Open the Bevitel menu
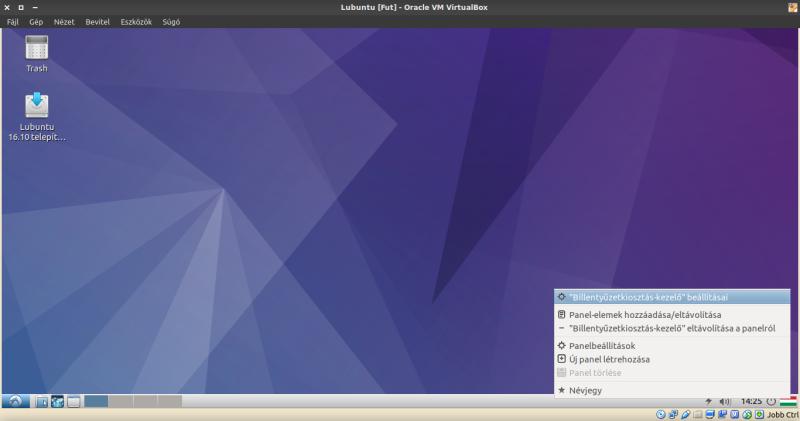Image resolution: width=800 pixels, height=421 pixels. 97,22
